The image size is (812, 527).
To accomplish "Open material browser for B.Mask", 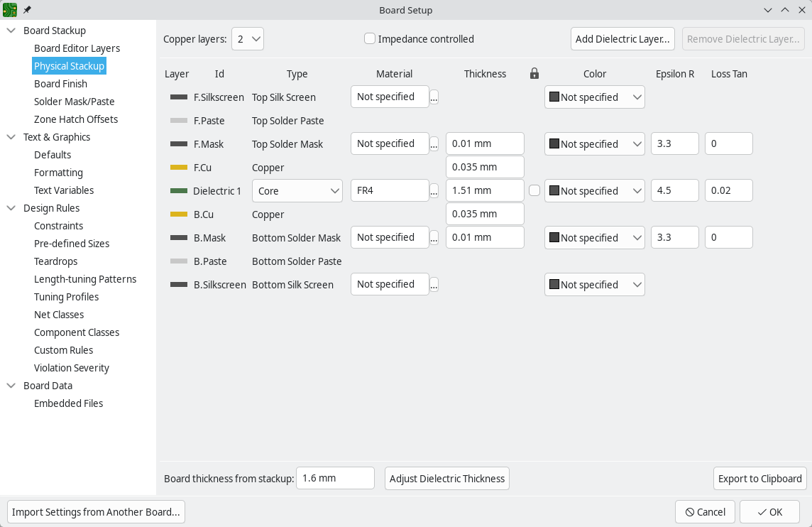I will point(434,238).
